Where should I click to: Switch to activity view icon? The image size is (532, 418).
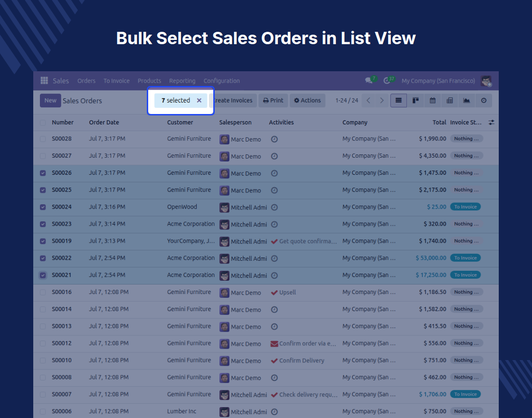tap(484, 100)
